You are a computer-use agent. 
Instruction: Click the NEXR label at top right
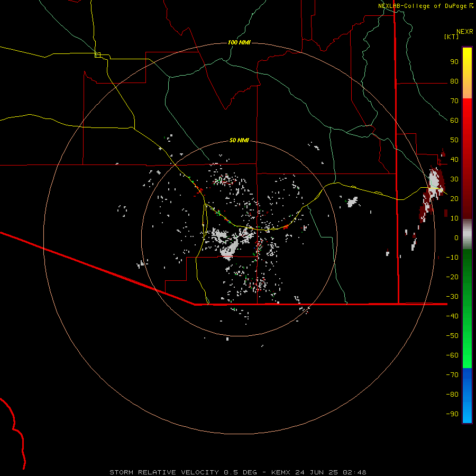pyautogui.click(x=465, y=32)
